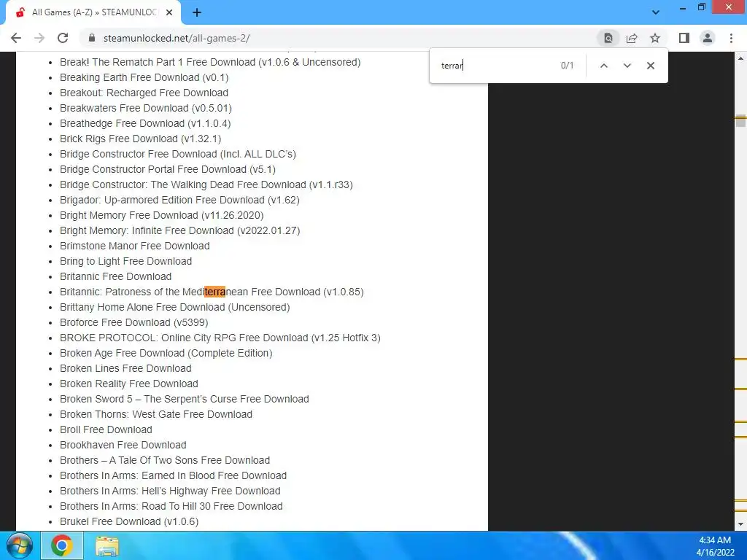Open Breakout: Recharged Free Download link
The width and height of the screenshot is (747, 560).
(x=144, y=93)
